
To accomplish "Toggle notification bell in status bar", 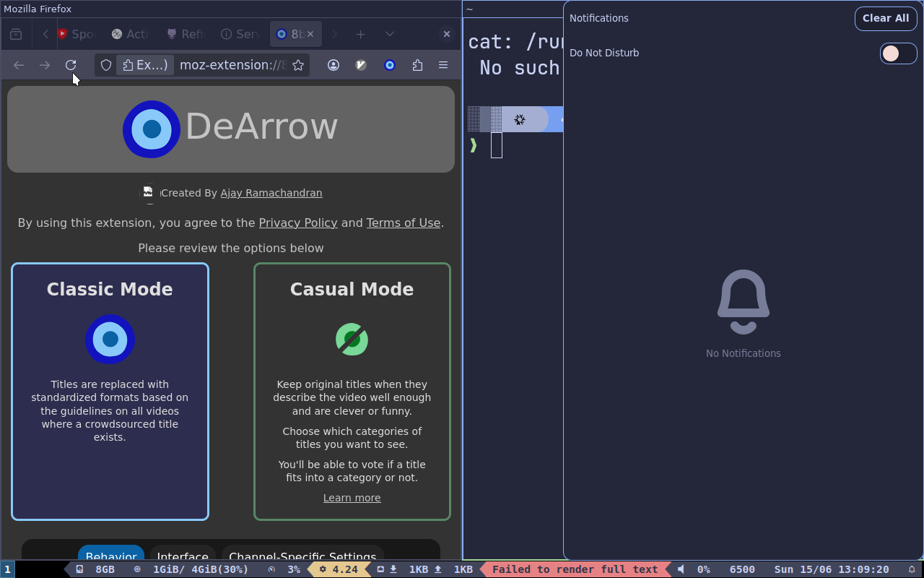I will 912,569.
